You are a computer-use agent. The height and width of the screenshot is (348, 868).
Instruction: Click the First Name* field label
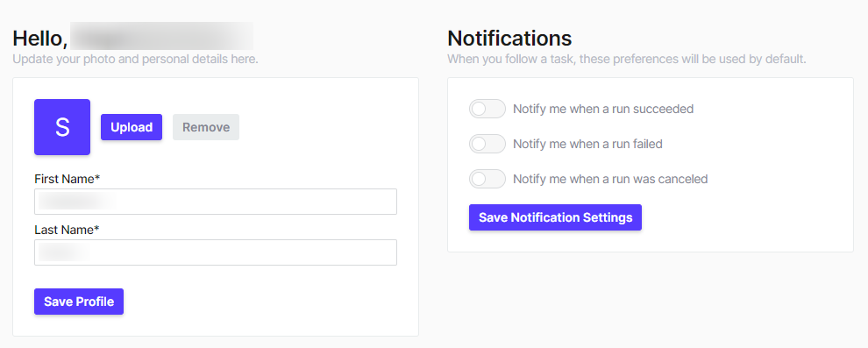pos(67,179)
